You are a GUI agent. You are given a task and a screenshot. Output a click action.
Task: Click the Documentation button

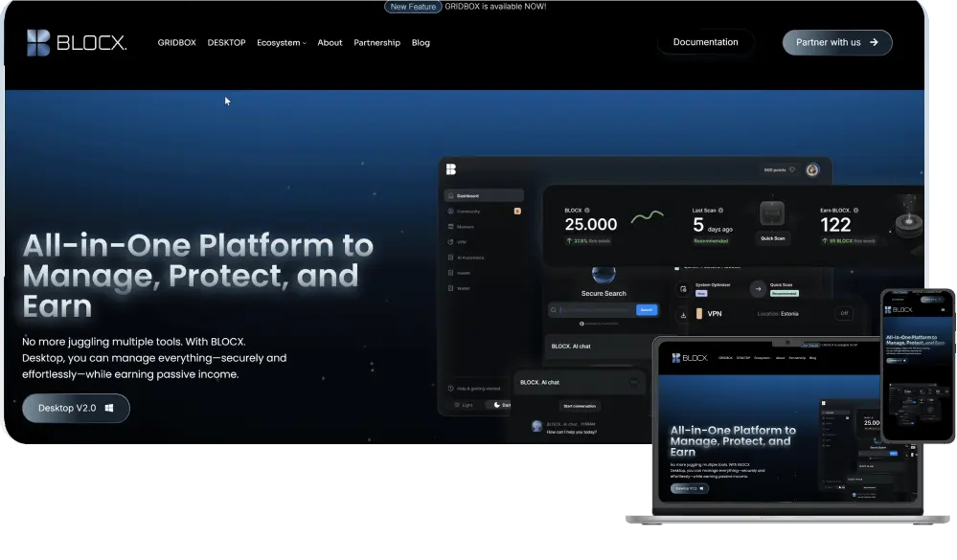click(x=706, y=42)
